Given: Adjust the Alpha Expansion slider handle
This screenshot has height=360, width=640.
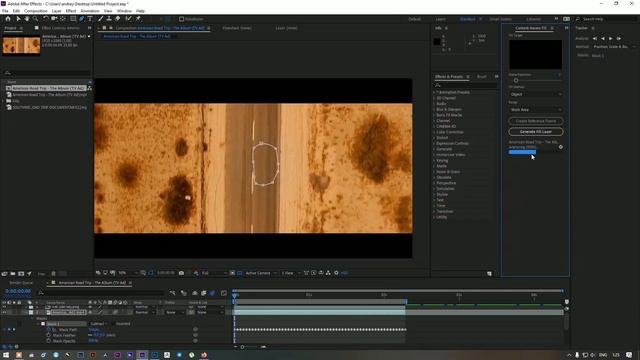Looking at the screenshot, I should pos(516,81).
